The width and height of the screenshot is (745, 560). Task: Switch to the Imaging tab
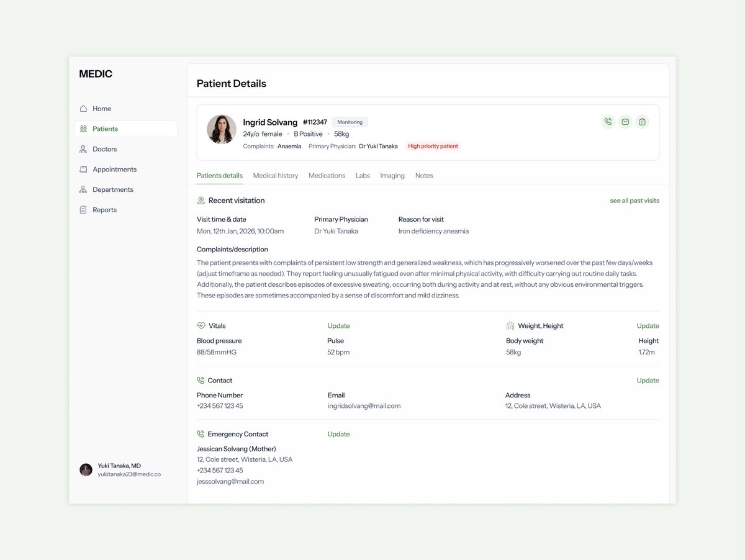(392, 176)
